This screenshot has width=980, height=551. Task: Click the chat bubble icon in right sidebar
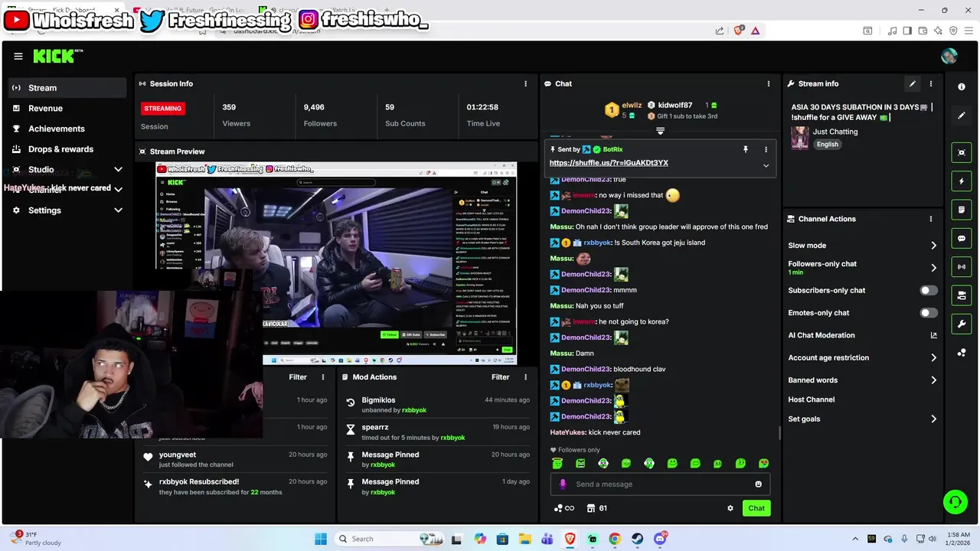pos(962,239)
